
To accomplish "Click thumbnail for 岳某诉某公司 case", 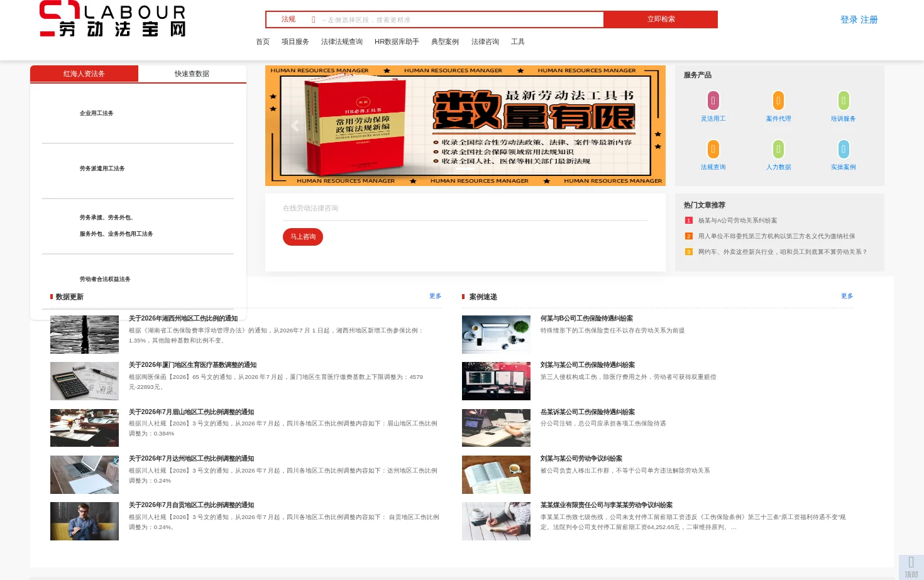I will click(496, 428).
